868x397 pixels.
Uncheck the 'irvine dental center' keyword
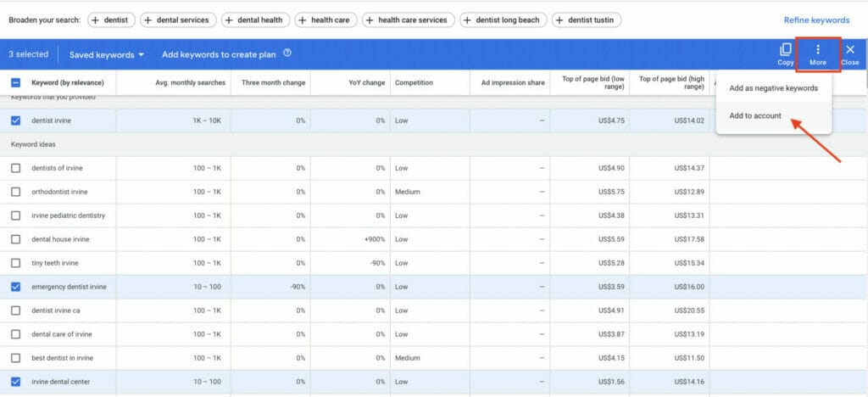tap(16, 382)
